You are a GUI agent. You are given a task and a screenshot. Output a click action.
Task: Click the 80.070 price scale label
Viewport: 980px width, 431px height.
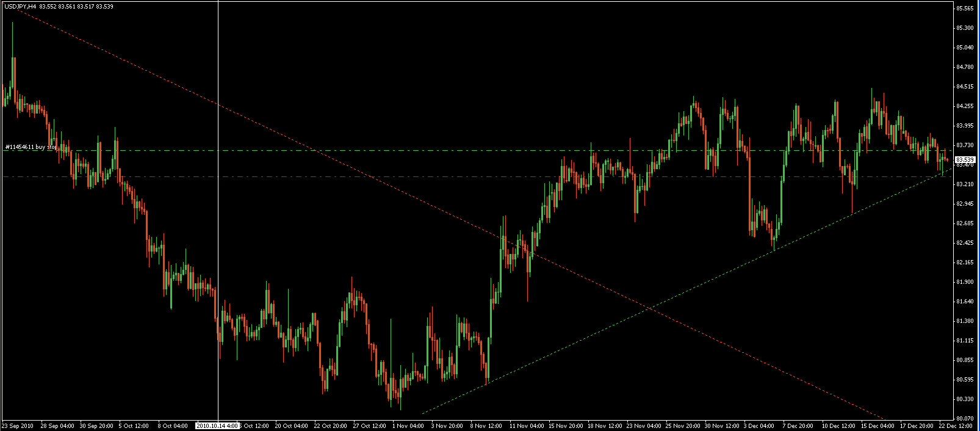965,418
